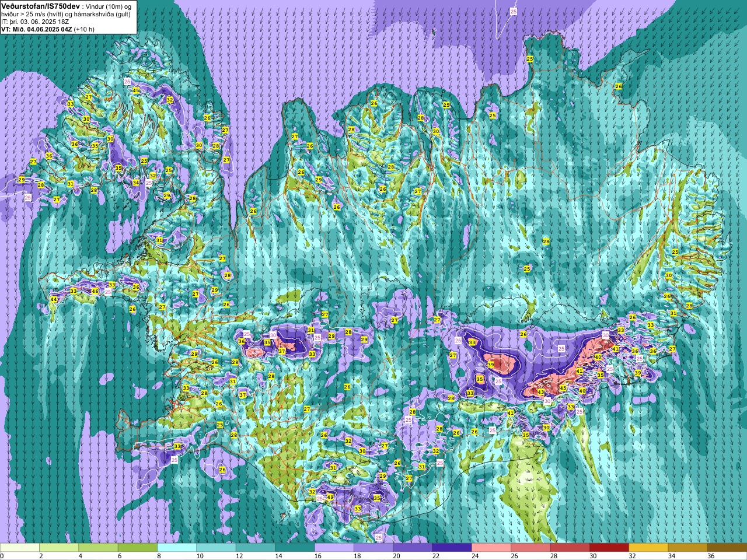The image size is (747, 560).
Task: Pick the light cyan swatch between 8 and 10
Action: pyautogui.click(x=177, y=548)
